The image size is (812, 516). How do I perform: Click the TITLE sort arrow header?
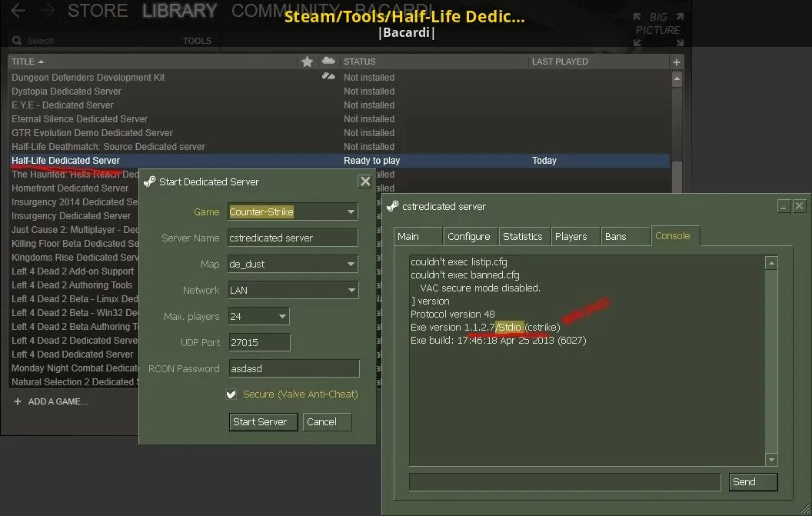(28, 62)
